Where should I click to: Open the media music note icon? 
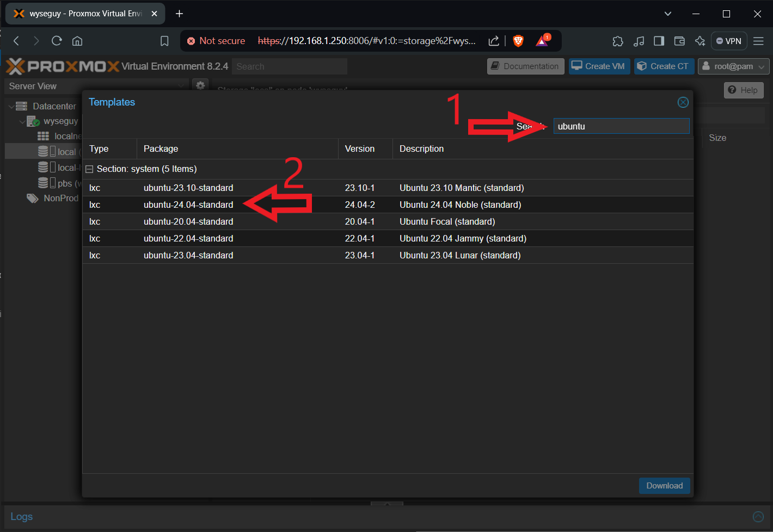[x=639, y=41]
